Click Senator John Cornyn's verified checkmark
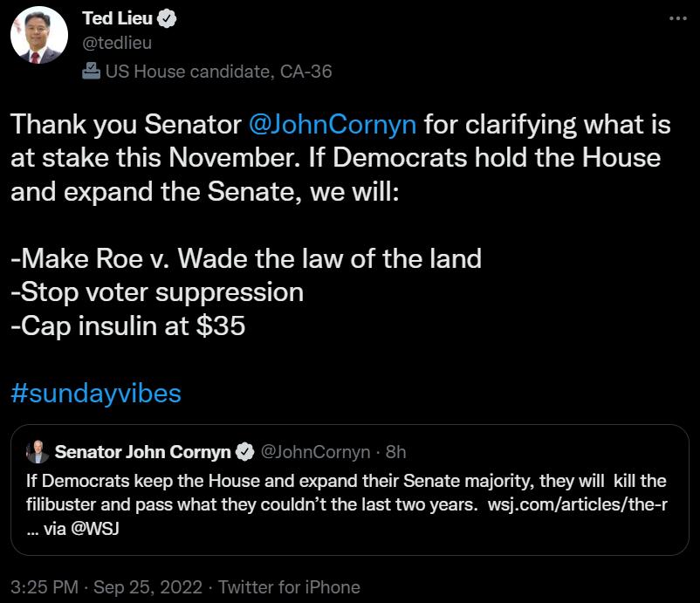700x603 pixels. pos(244,451)
